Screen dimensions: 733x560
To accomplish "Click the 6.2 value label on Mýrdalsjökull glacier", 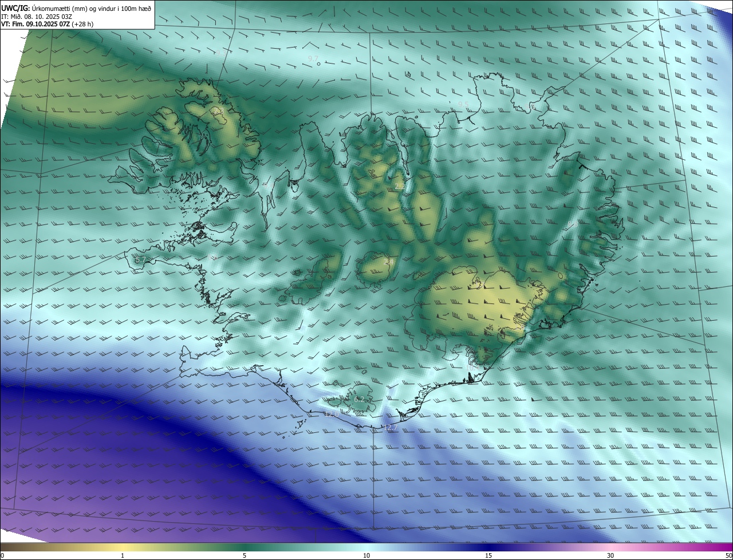I will click(x=359, y=399).
